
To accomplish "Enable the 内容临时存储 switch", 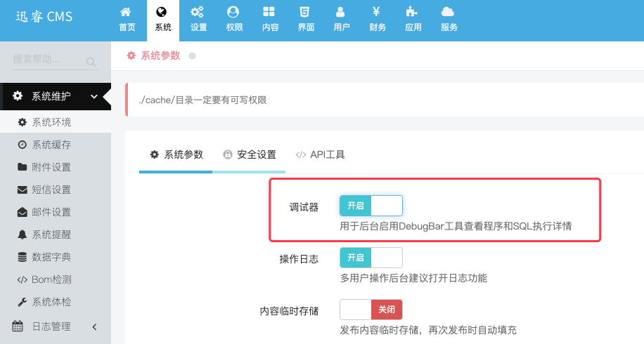I will pos(371,310).
